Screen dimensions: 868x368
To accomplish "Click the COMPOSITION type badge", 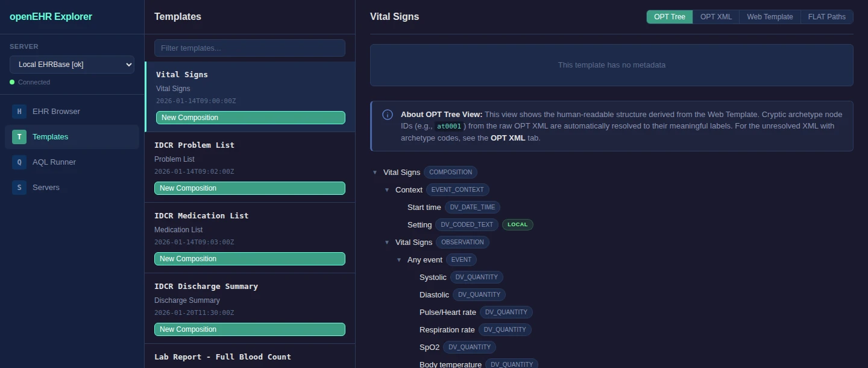I will point(450,173).
